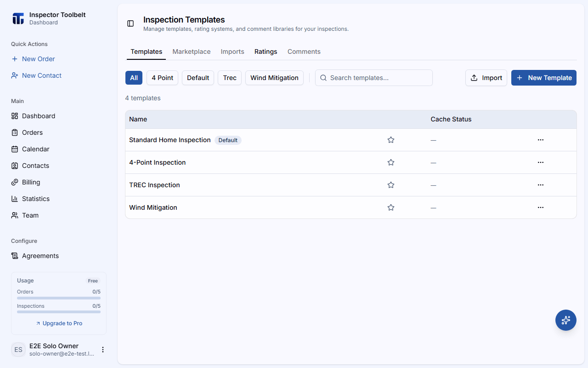Click the Inspections usage progress bar
The height and width of the screenshot is (368, 588).
click(x=59, y=312)
